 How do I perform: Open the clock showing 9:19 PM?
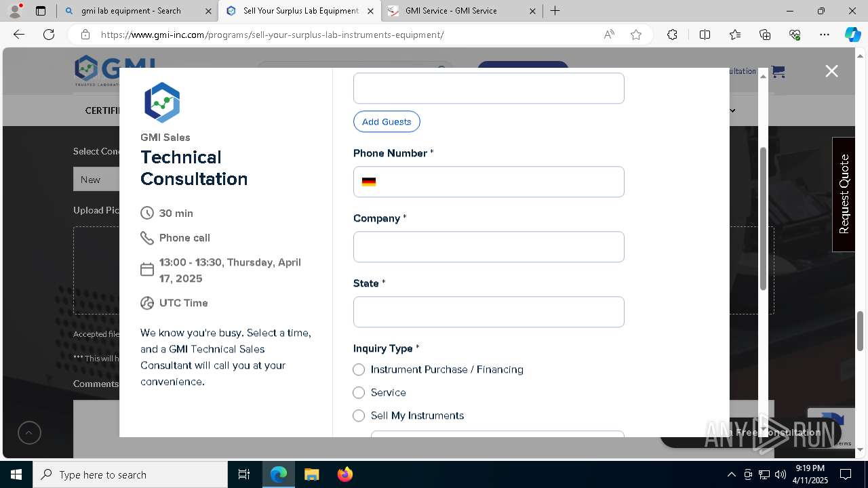810,474
